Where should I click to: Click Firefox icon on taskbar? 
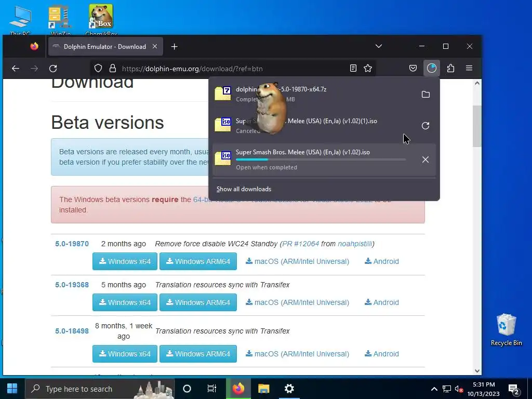[x=238, y=389]
